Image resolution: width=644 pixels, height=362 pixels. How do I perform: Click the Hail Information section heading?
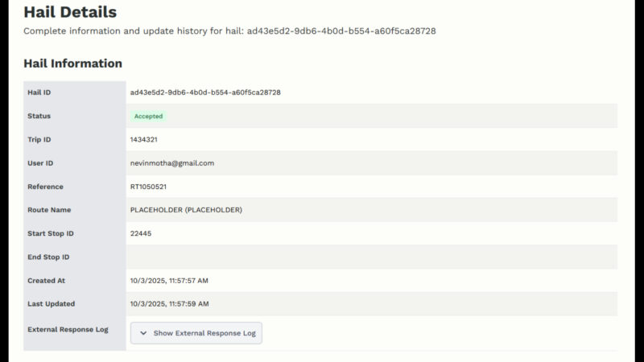pyautogui.click(x=73, y=64)
